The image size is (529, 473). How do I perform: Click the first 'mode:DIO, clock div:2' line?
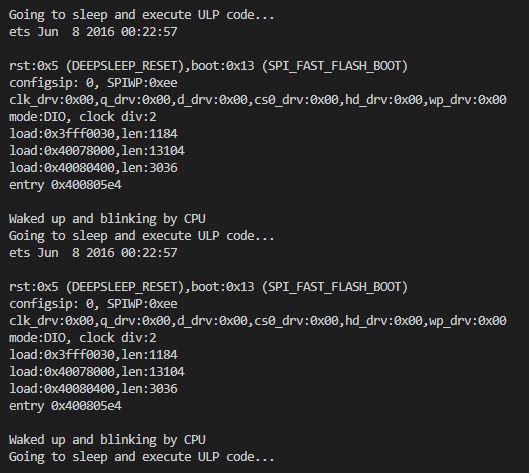83,117
